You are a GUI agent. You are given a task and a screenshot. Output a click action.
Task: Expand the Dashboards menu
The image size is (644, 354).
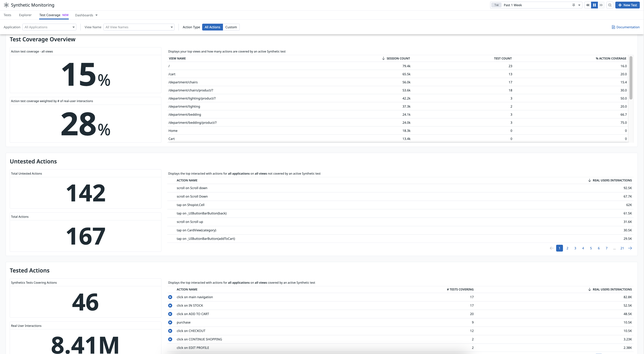86,15
